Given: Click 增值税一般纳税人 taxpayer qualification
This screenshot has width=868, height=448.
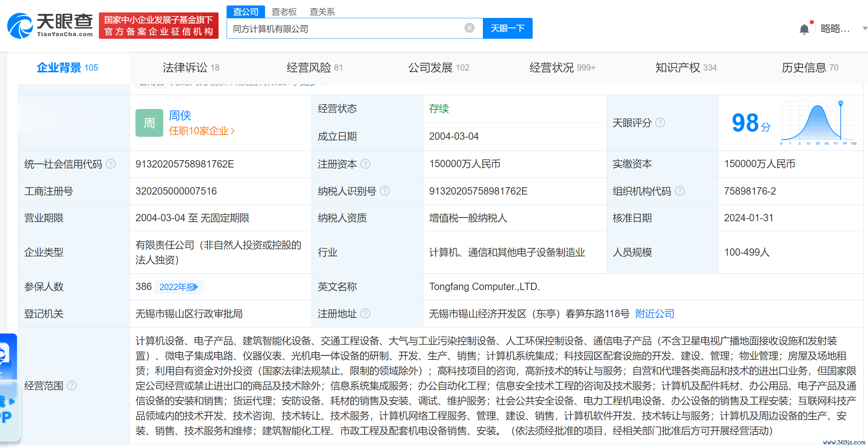Looking at the screenshot, I should (x=468, y=218).
